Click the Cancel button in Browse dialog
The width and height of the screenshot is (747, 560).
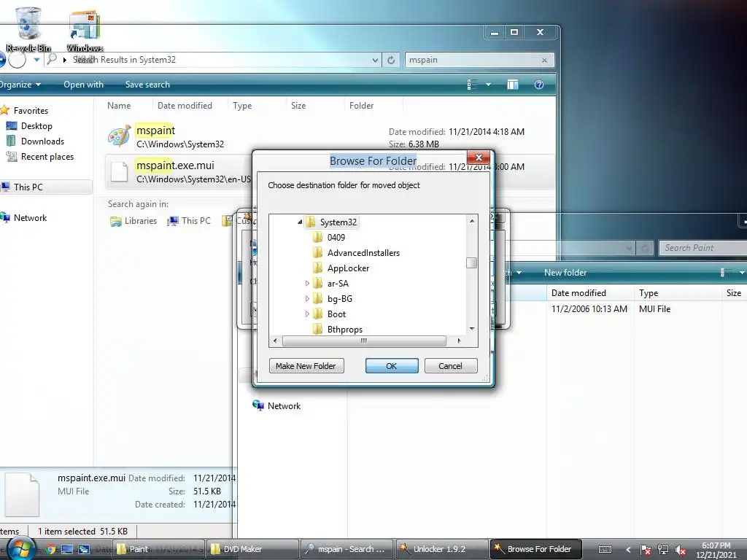pos(451,366)
